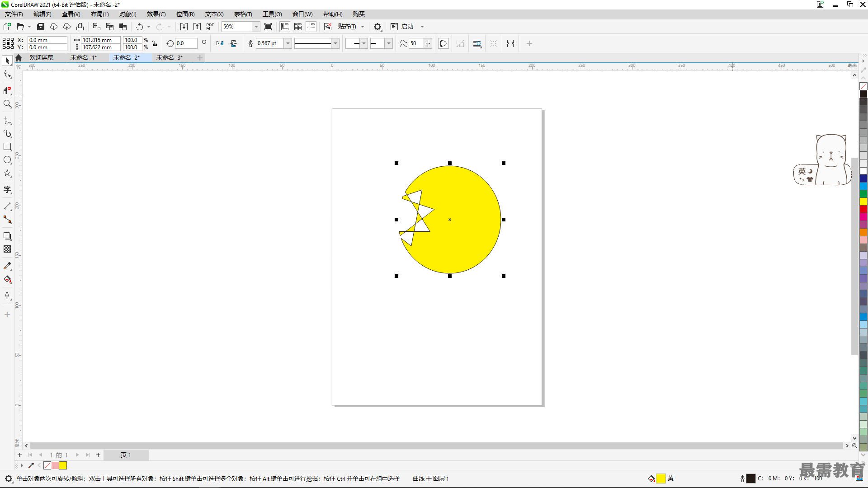868x488 pixels.
Task: Click the object width field
Action: pos(101,40)
